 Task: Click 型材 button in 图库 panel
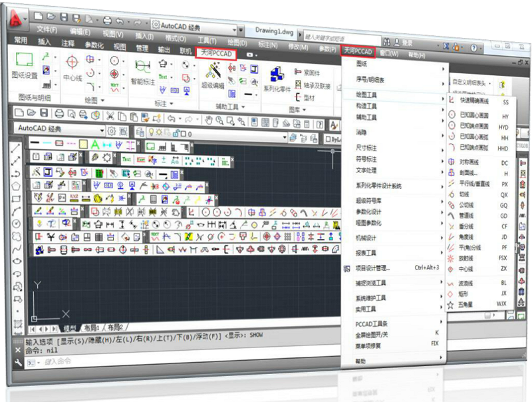(x=305, y=98)
